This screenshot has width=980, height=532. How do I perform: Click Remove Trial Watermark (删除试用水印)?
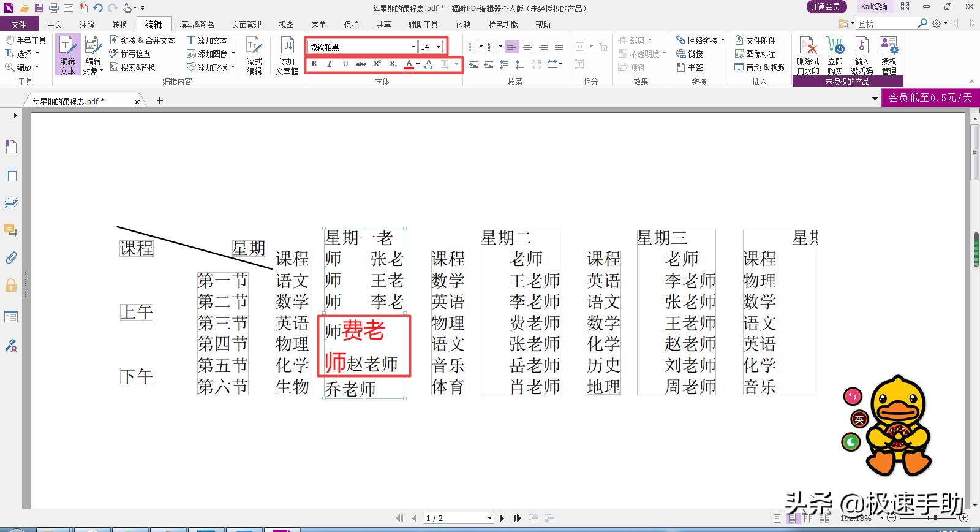[808, 55]
